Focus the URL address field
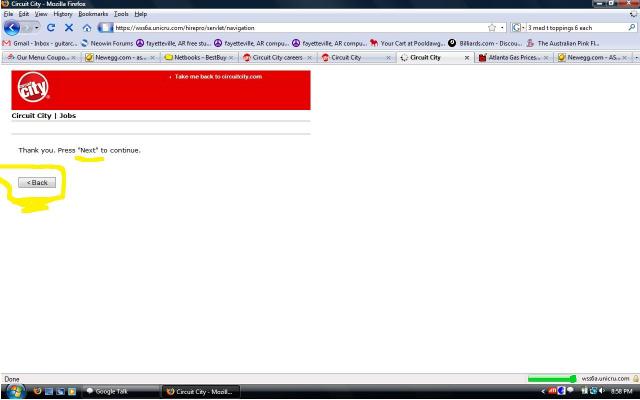The image size is (640, 400). click(300, 28)
